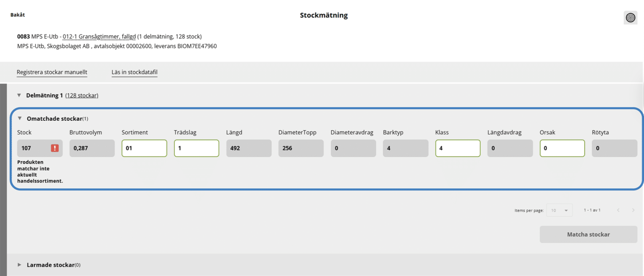
Task: Click the Stockmätning page title
Action: tap(324, 15)
